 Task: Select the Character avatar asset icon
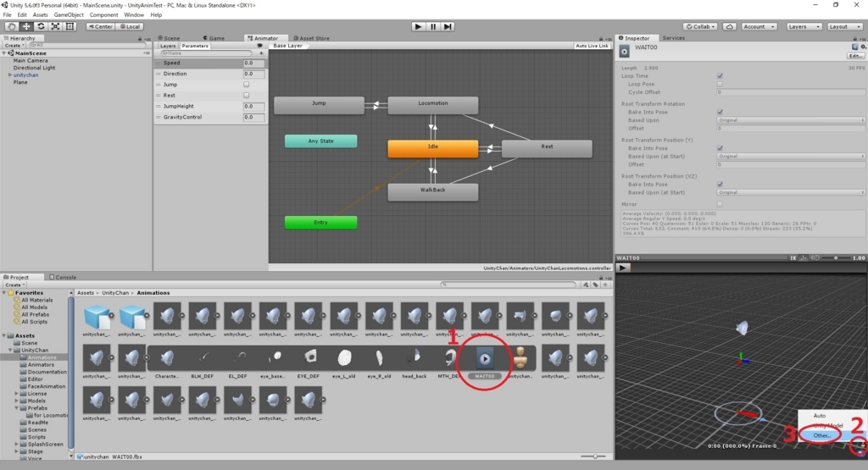(x=167, y=359)
